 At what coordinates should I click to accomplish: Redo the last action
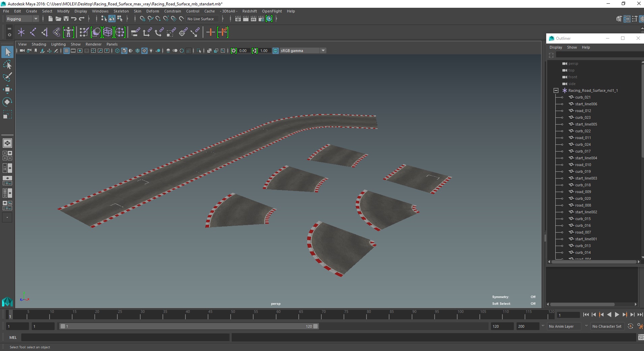pos(82,19)
